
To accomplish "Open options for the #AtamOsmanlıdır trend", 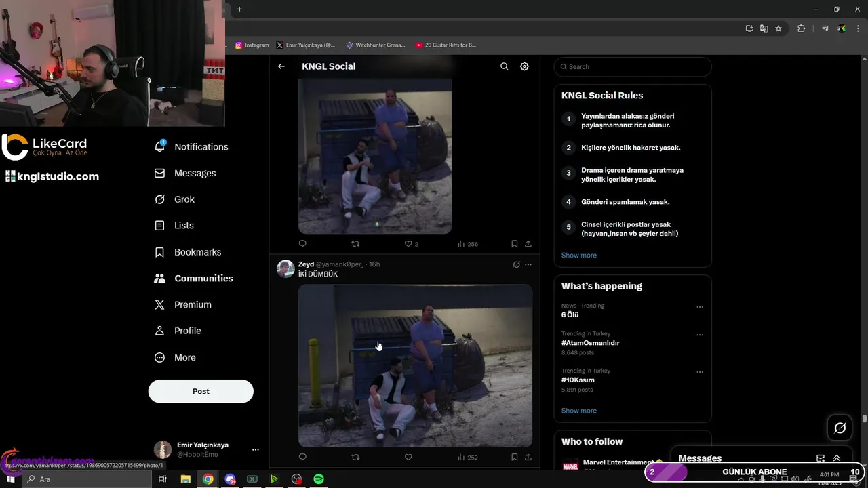I will 700,335.
